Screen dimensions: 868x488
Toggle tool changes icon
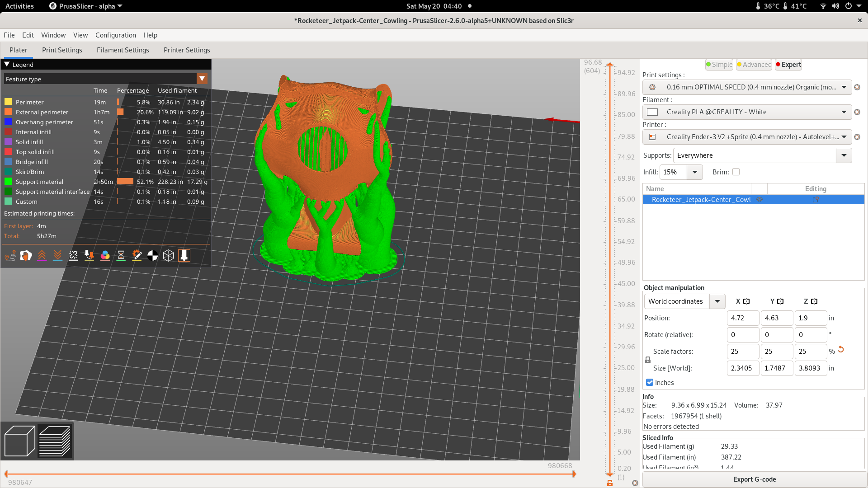click(x=89, y=256)
